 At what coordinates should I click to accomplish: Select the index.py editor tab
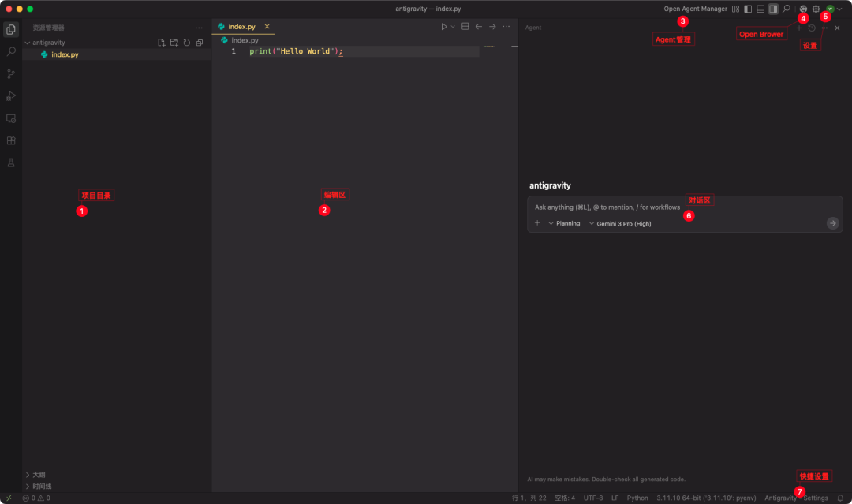point(241,27)
